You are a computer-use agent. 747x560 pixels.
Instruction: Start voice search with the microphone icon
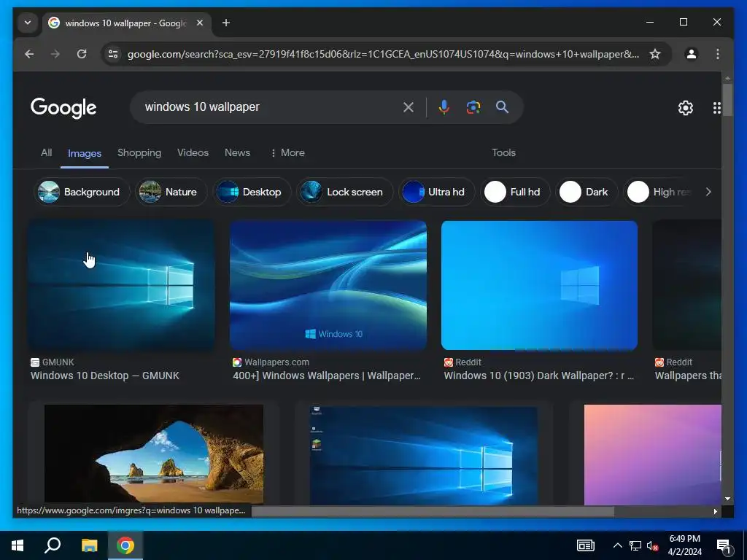pos(444,107)
